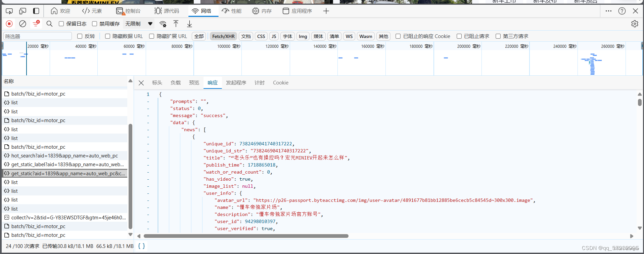Screen dimensions: 644x254
Task: Open the Cookie details tab
Action: pyautogui.click(x=281, y=83)
